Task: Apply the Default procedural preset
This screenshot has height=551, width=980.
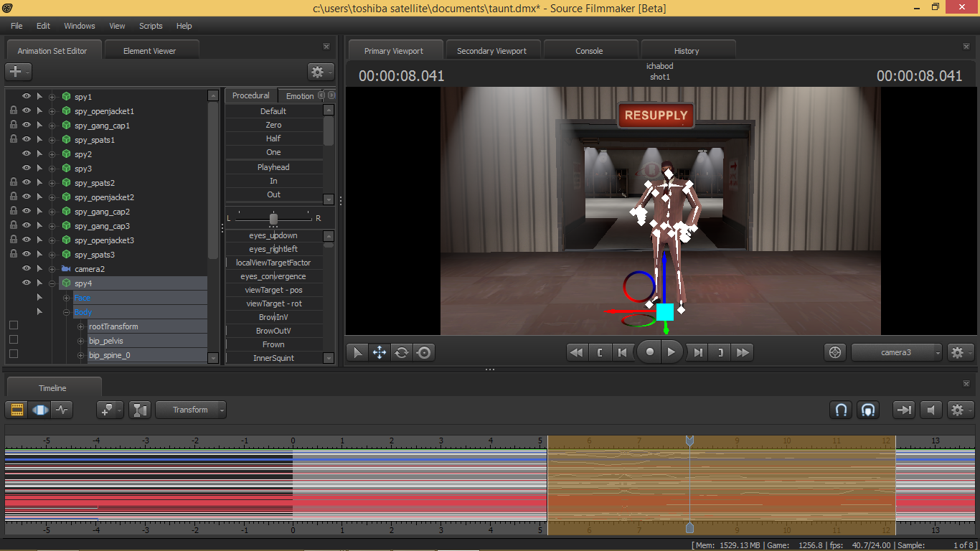Action: (273, 111)
